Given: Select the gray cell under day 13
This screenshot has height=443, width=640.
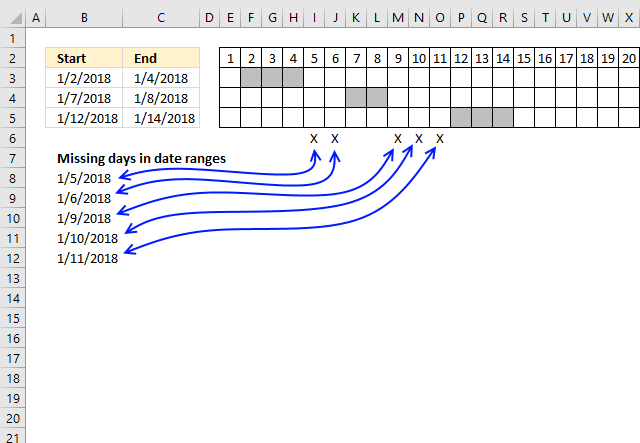Looking at the screenshot, I should tap(482, 118).
